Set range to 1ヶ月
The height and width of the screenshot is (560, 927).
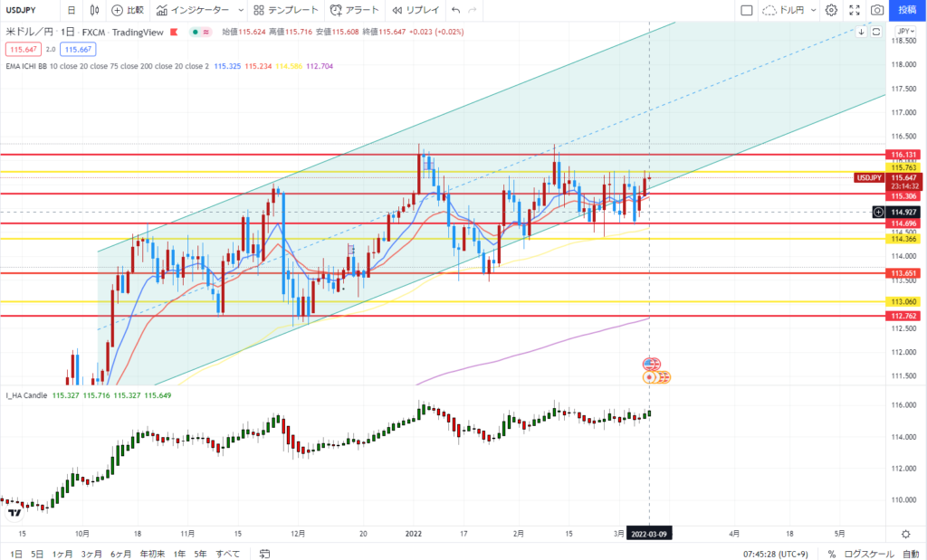[62, 554]
